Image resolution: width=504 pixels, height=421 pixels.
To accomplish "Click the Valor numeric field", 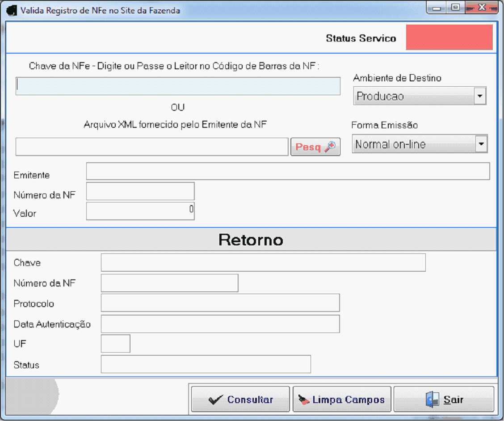I will 140,211.
